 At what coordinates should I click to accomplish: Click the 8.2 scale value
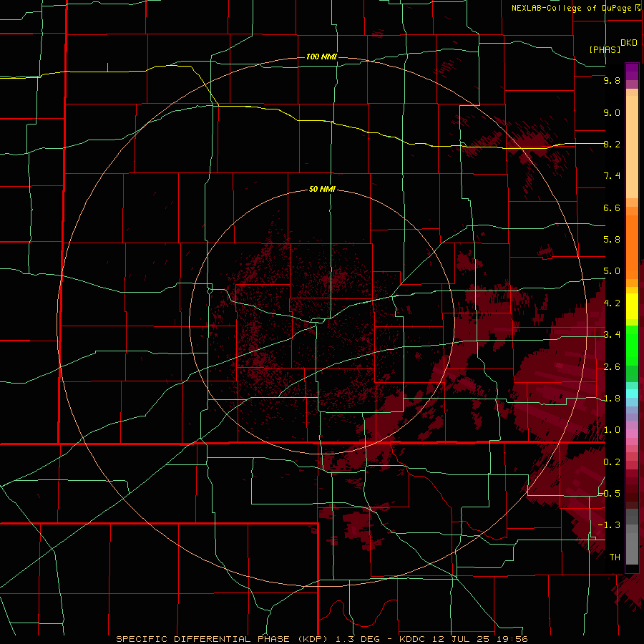coord(612,145)
